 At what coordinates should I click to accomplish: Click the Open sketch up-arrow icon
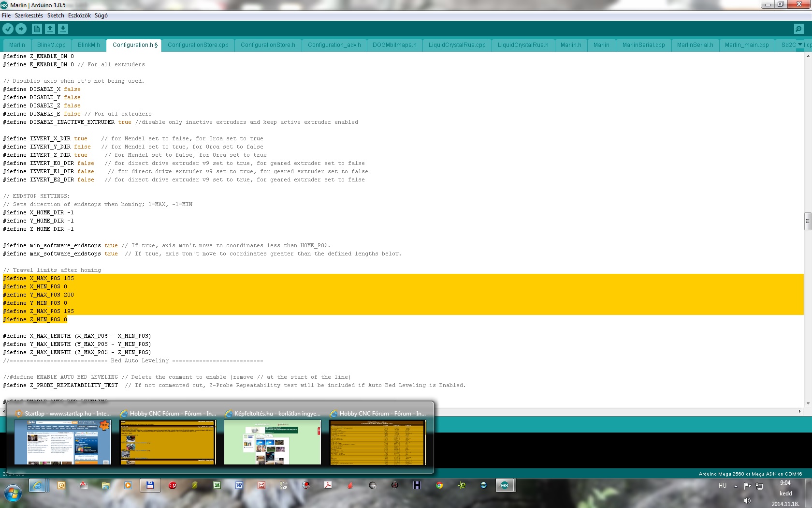[50, 29]
